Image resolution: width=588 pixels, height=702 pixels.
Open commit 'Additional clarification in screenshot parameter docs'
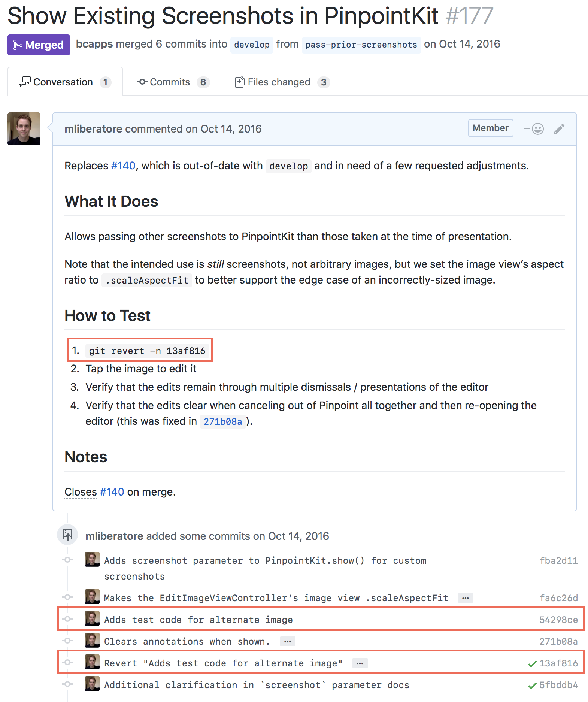[257, 685]
